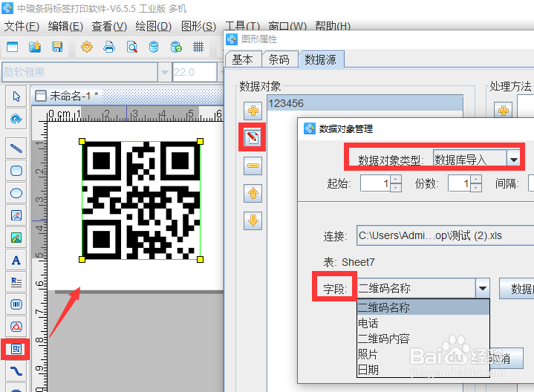
Task: Select the text A tool
Action: 16,260
